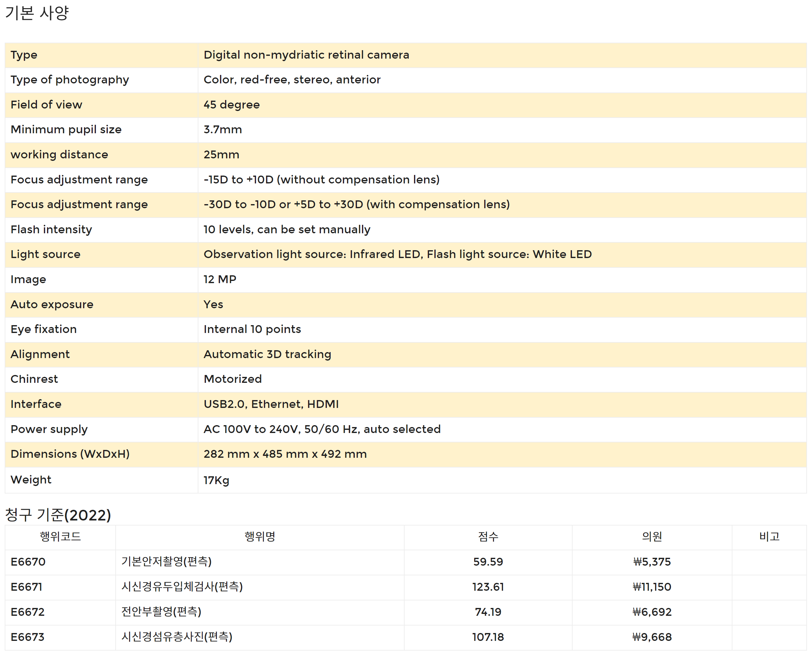Click '-15D to +10D (without compensation lens)'
This screenshot has height=660, width=812.
pyautogui.click(x=322, y=179)
